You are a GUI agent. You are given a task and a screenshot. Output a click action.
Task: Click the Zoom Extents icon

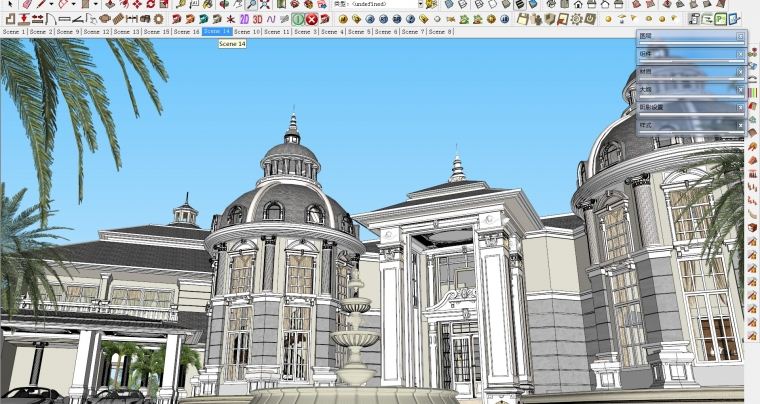point(265,5)
